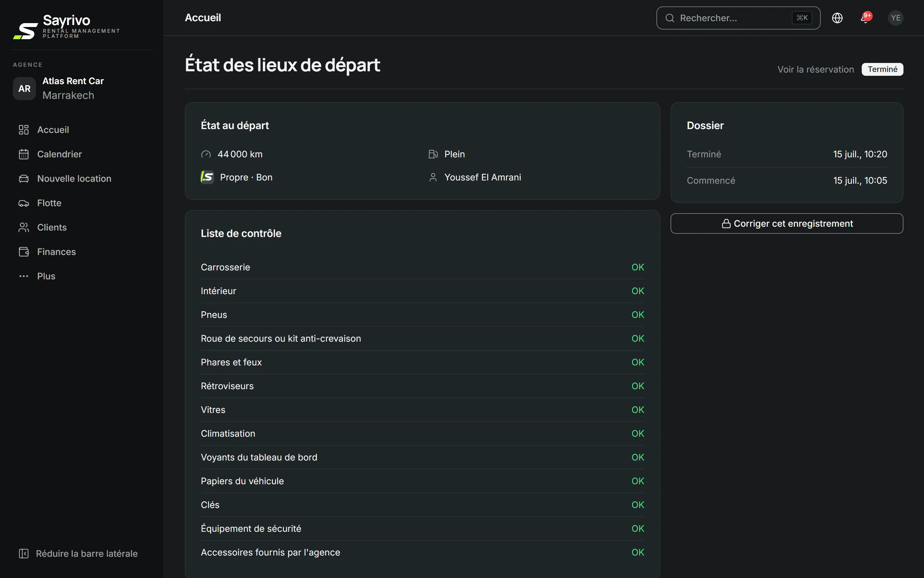
Task: Click the fuel pump icon beside Plein
Action: click(433, 154)
